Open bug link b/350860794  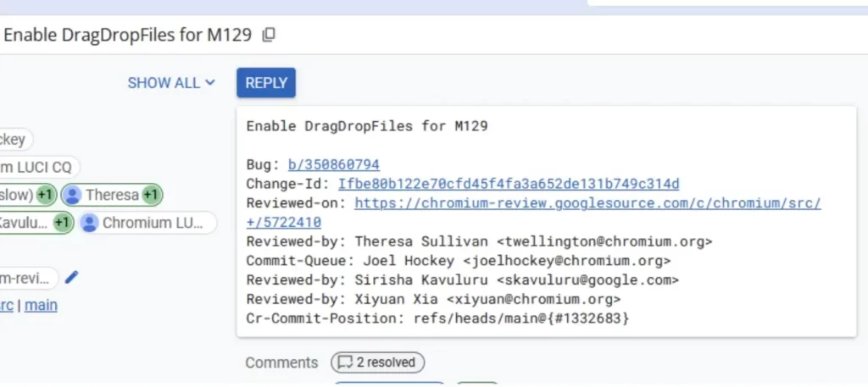pyautogui.click(x=334, y=165)
